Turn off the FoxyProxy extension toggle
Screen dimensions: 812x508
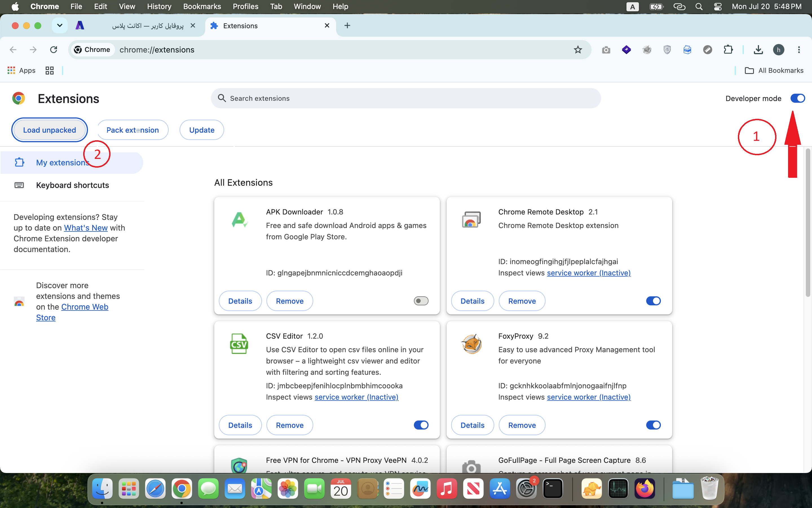[653, 425]
